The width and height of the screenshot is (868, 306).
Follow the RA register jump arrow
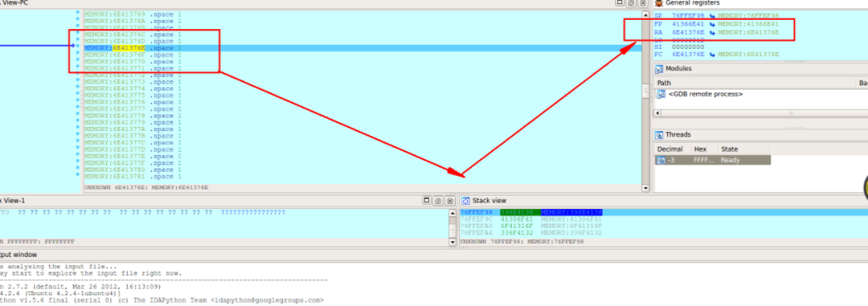713,32
